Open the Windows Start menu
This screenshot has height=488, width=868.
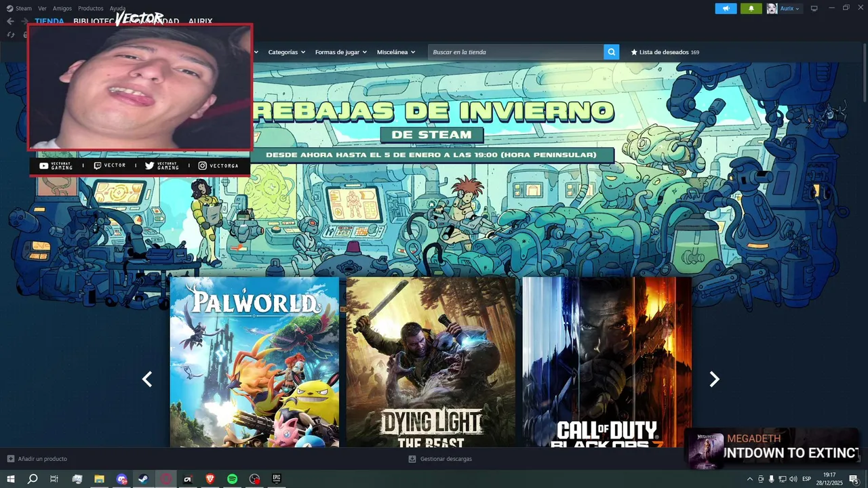coord(11,479)
